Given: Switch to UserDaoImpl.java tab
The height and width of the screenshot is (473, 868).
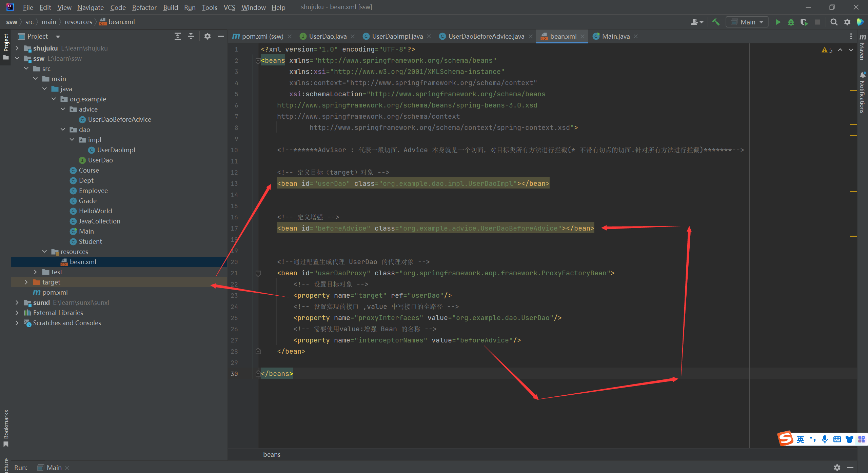Looking at the screenshot, I should [x=397, y=36].
